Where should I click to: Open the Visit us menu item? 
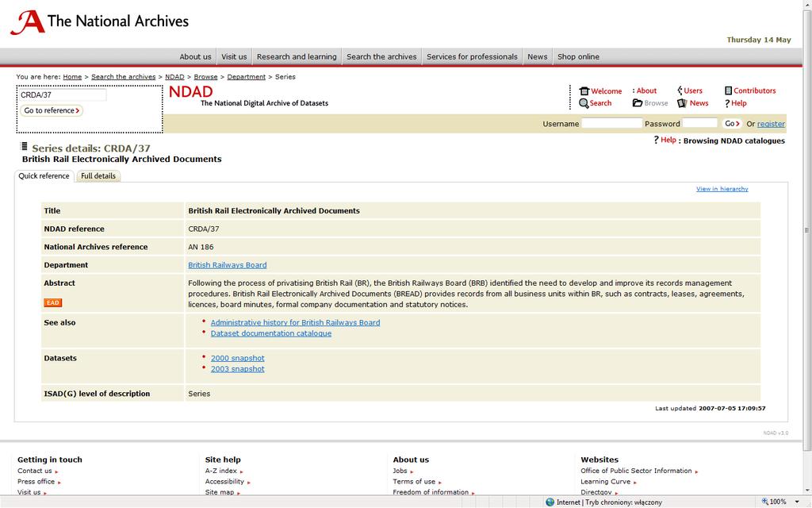[234, 57]
